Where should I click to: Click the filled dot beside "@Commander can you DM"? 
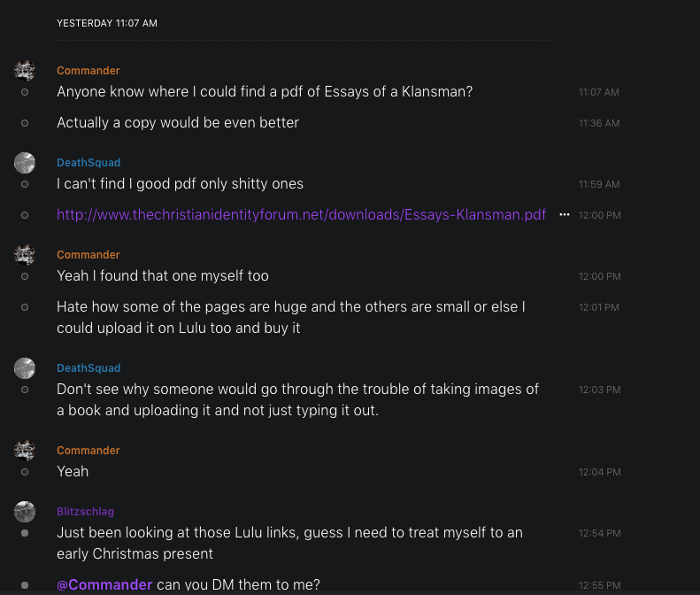point(25,585)
